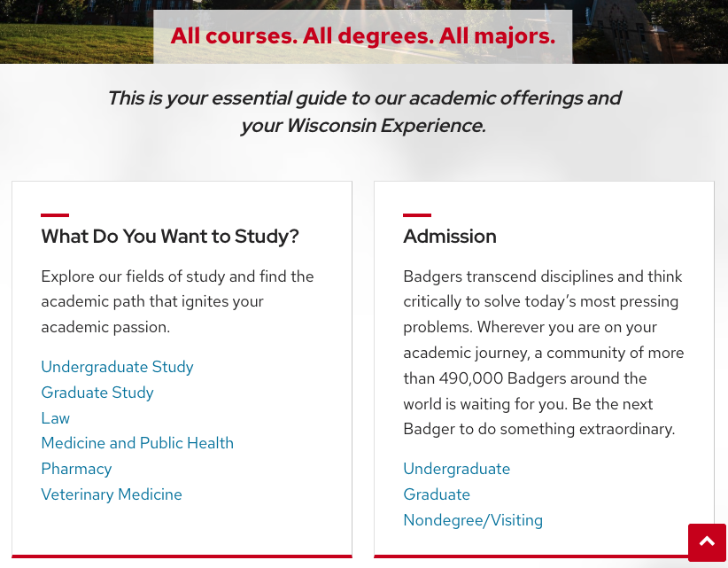
Task: Go to the Veterinary Medicine link
Action: pyautogui.click(x=112, y=494)
